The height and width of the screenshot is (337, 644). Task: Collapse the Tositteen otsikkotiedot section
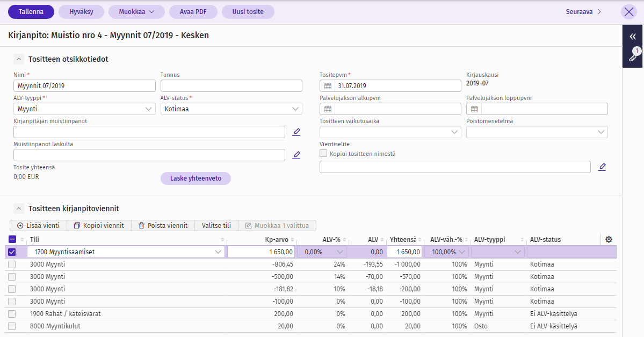click(x=18, y=59)
